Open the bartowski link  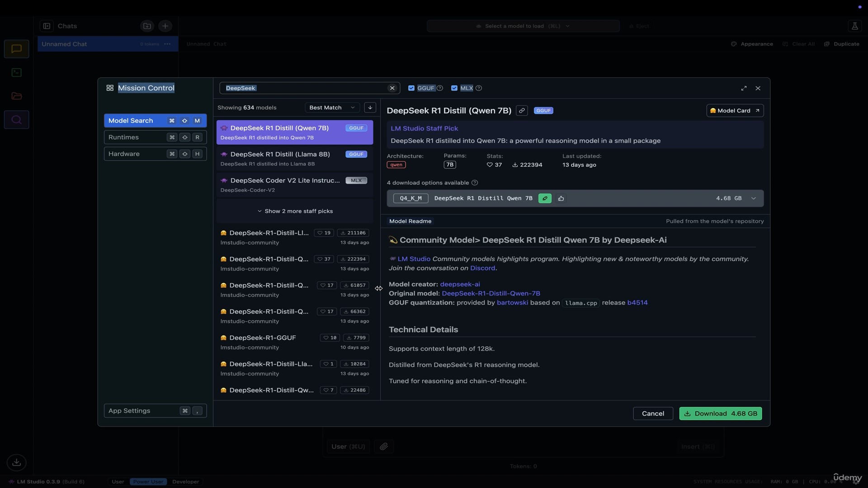(x=512, y=303)
